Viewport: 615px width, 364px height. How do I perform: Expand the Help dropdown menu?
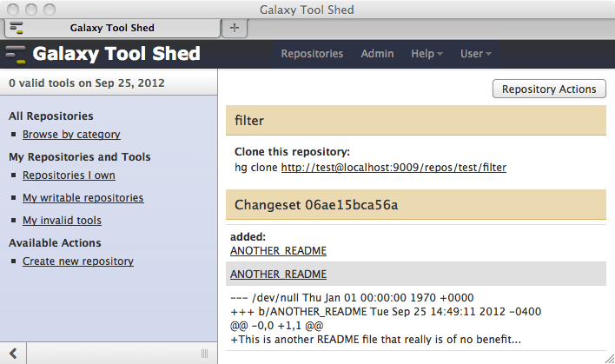[427, 54]
